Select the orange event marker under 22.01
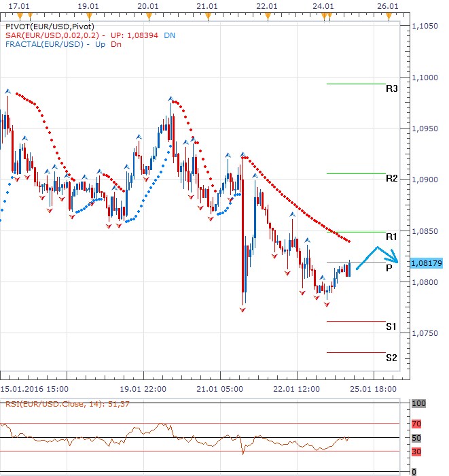The width and height of the screenshot is (449, 476). coord(267,17)
